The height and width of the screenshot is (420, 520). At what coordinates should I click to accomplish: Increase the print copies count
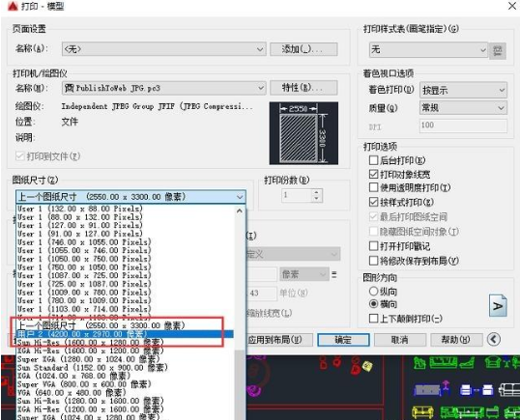(317, 192)
